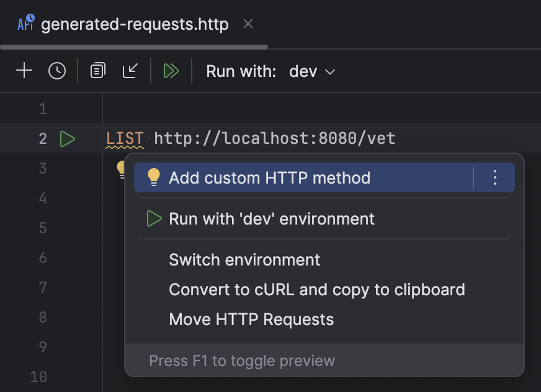This screenshot has height=392, width=541.
Task: Place cursor on the LIST method keyword
Action: 124,138
